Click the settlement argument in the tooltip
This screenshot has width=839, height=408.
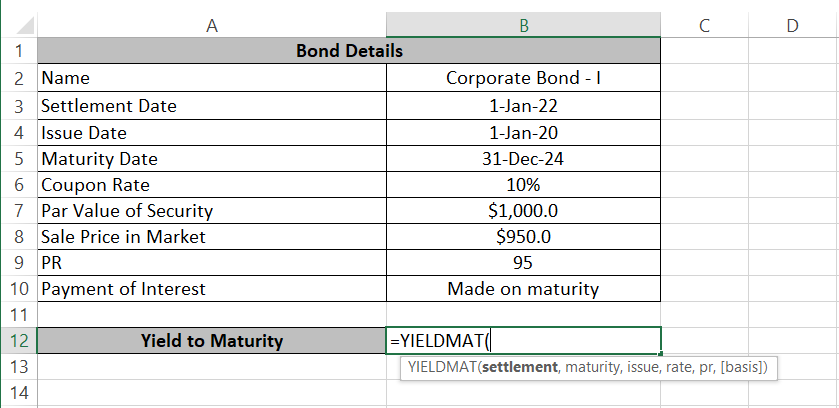(x=518, y=368)
